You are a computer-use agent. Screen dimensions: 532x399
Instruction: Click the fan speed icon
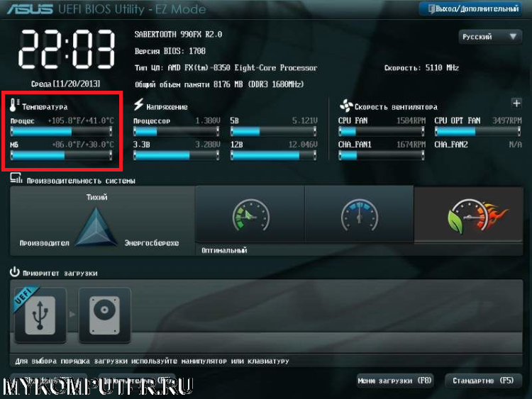pos(346,106)
